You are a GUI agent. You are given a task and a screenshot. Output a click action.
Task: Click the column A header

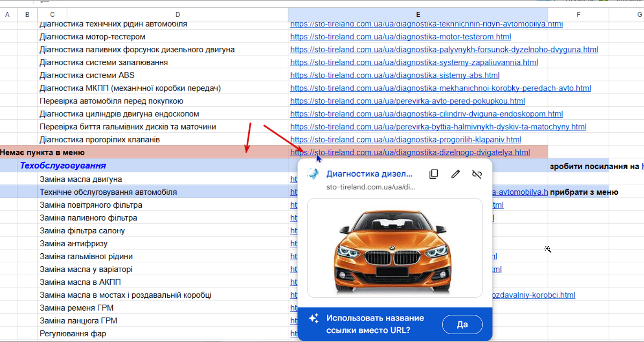coord(7,15)
